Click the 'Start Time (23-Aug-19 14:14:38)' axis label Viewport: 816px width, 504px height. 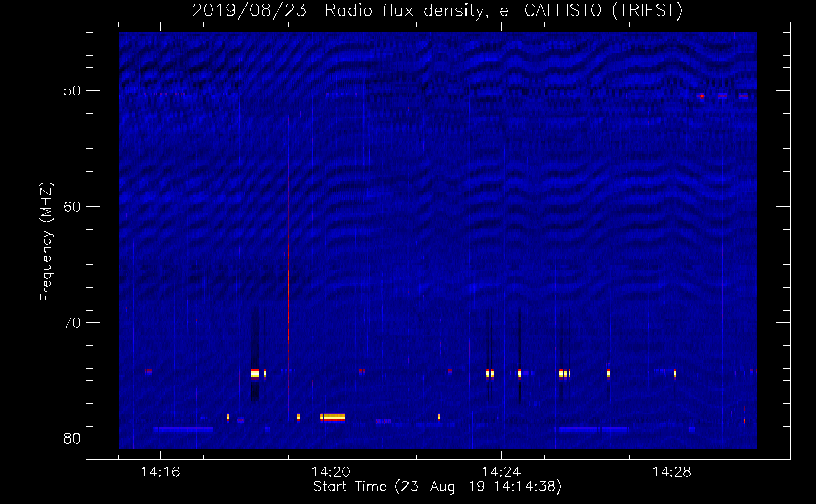pos(437,487)
